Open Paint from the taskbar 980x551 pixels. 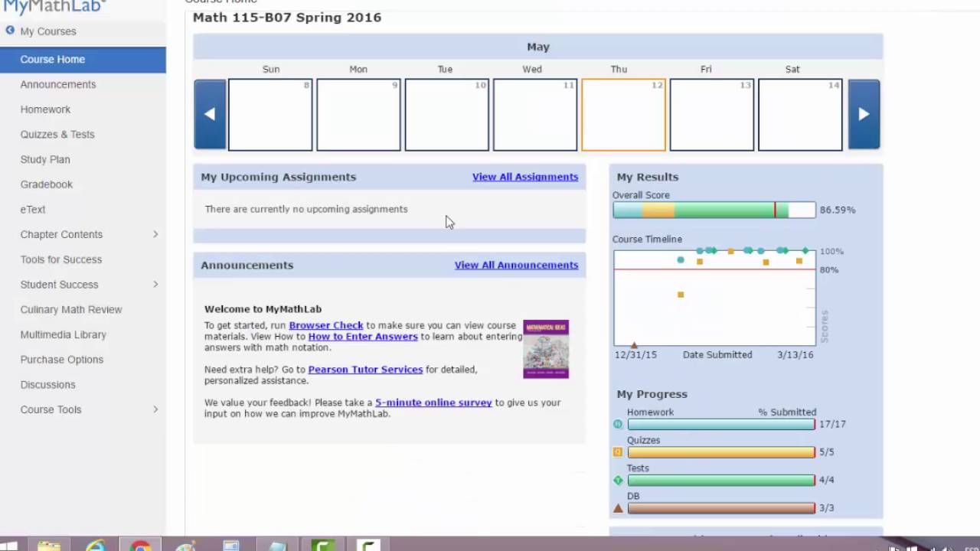coord(185,546)
